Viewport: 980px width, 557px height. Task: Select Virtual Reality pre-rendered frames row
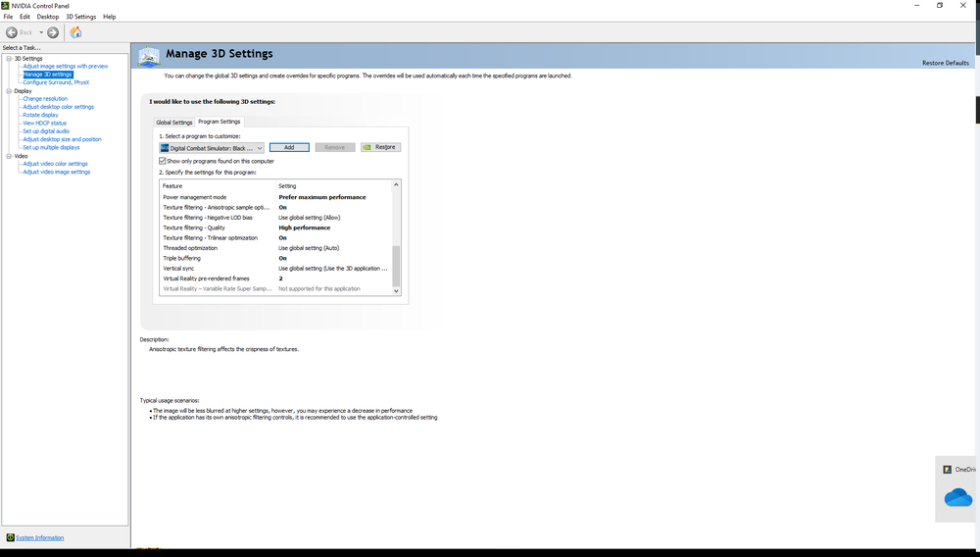275,278
